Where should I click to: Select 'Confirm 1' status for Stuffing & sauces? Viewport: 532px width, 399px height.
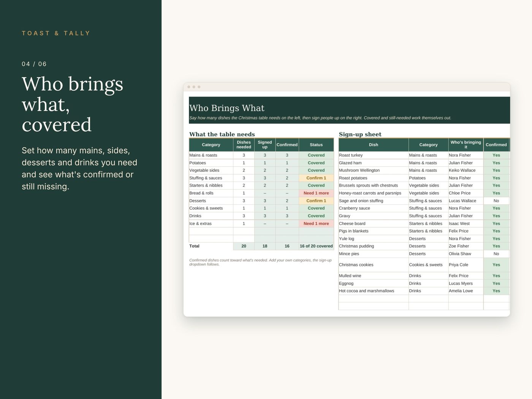click(316, 178)
